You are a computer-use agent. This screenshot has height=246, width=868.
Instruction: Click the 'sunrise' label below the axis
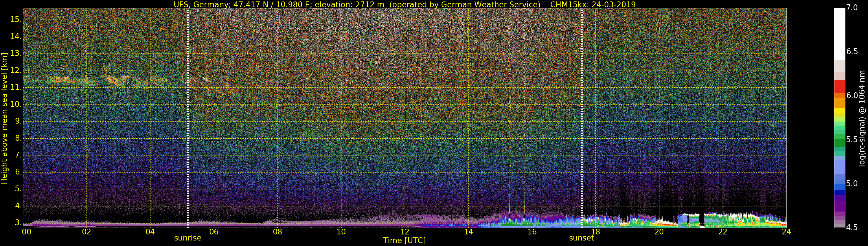pyautogui.click(x=188, y=238)
